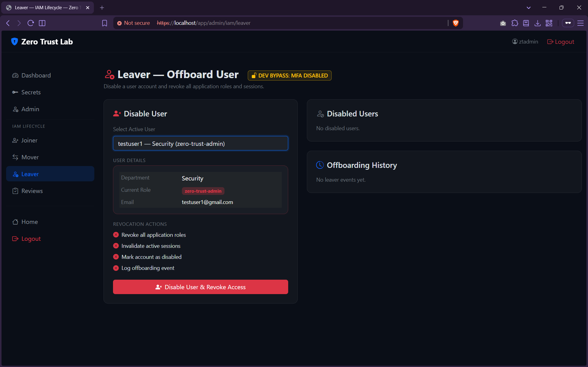Open the browser extensions puzzle icon
588x367 pixels.
[514, 23]
